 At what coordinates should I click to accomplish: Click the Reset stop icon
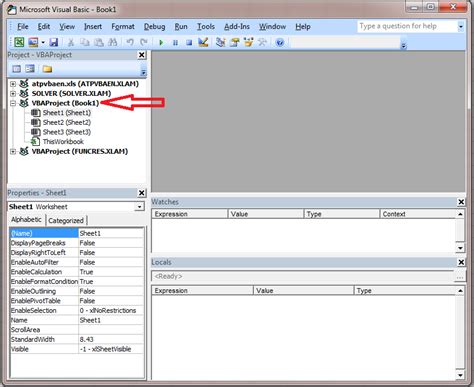tap(189, 43)
